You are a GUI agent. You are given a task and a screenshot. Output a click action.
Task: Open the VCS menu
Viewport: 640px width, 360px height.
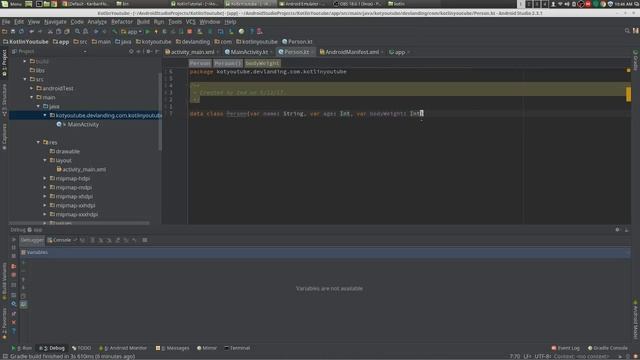[191, 22]
